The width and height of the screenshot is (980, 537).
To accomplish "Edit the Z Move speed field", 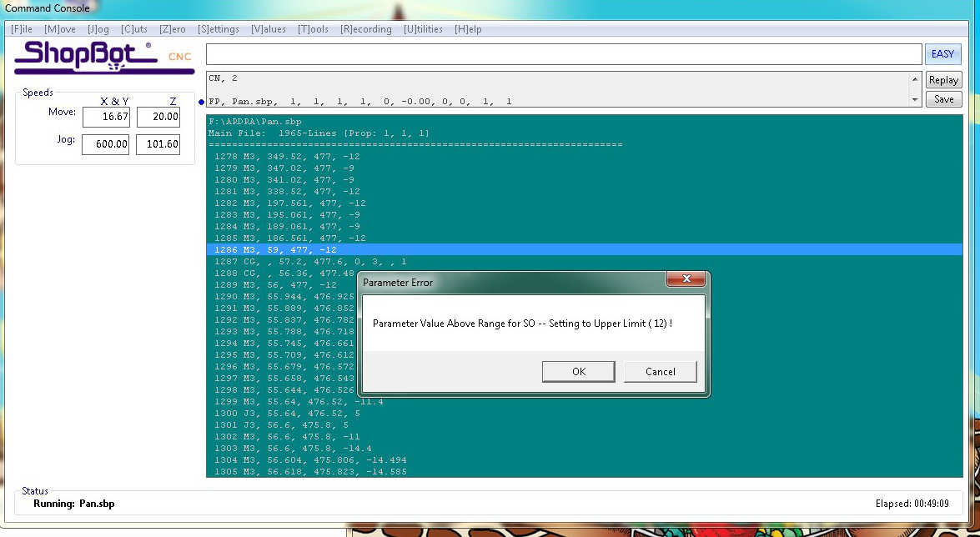I will point(158,117).
